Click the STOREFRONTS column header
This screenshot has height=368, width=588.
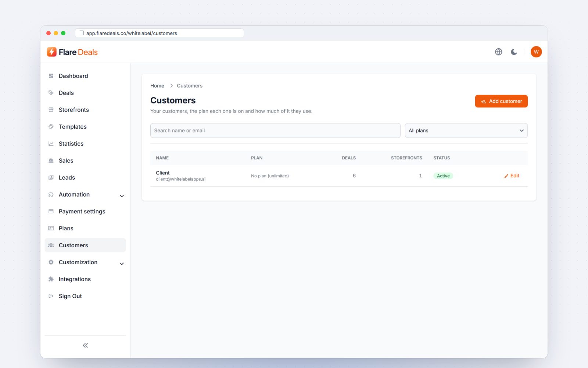pos(406,158)
